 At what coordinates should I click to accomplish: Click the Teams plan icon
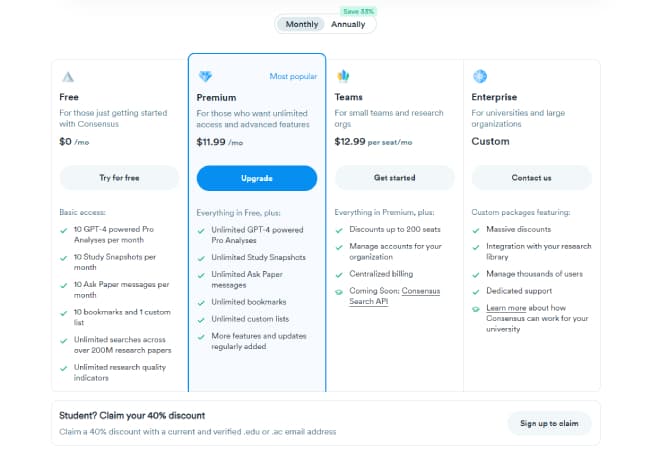343,76
